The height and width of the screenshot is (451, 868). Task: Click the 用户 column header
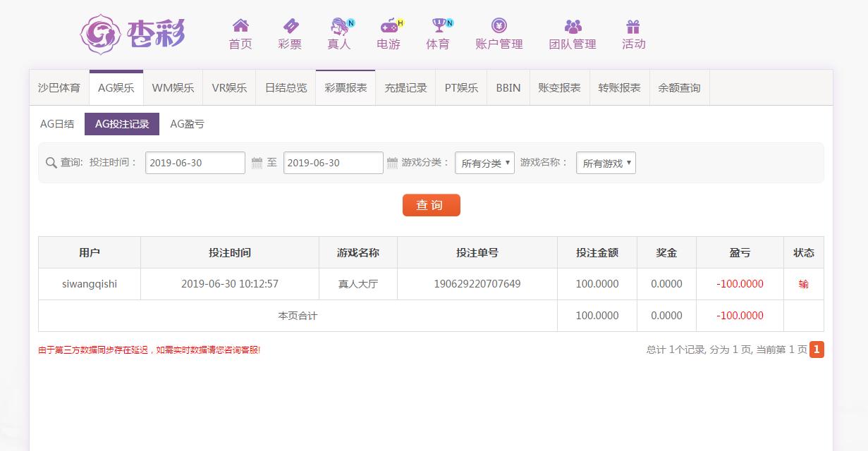coord(90,252)
